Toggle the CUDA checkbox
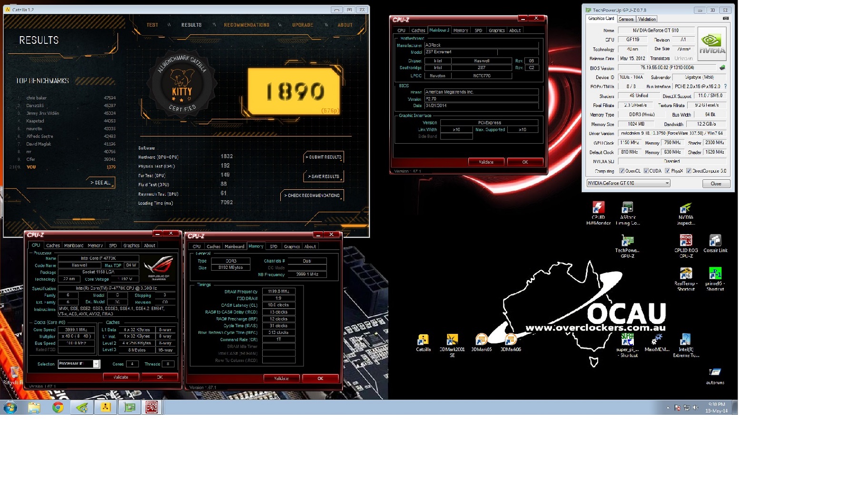The width and height of the screenshot is (868, 488). [646, 171]
